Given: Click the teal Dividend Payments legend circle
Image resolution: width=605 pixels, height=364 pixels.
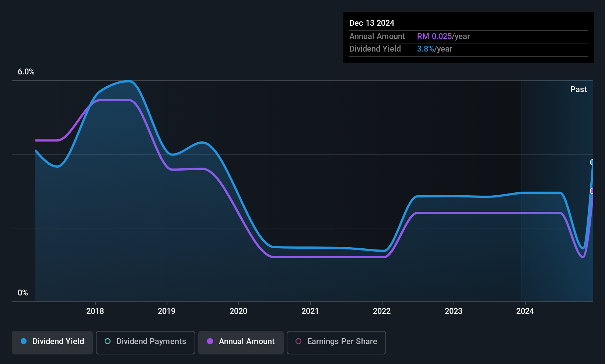Looking at the screenshot, I should (x=108, y=341).
